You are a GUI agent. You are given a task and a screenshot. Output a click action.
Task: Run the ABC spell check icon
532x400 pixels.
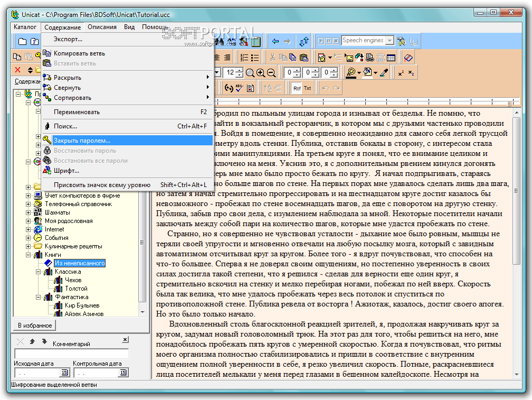tap(239, 88)
